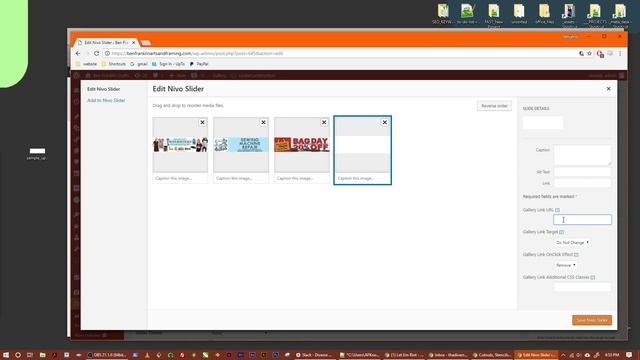This screenshot has height=360, width=640.
Task: Click the orange Save Nivo Slider button
Action: tap(592, 320)
